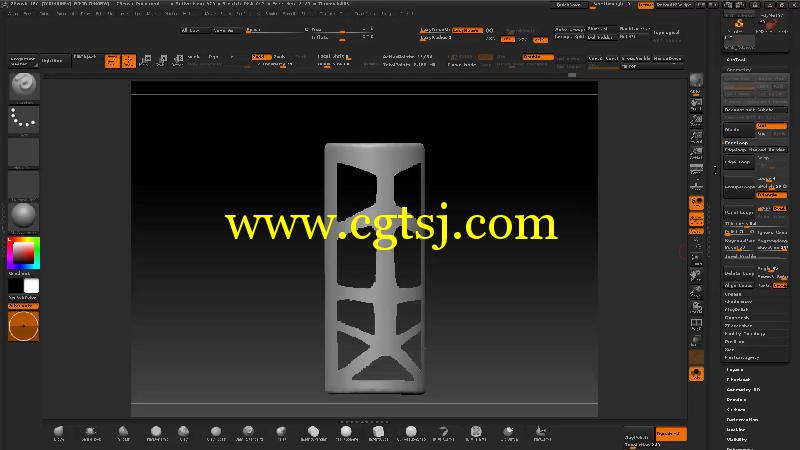The width and height of the screenshot is (800, 450).
Task: Expand the ClayPolish section
Action: tap(736, 310)
